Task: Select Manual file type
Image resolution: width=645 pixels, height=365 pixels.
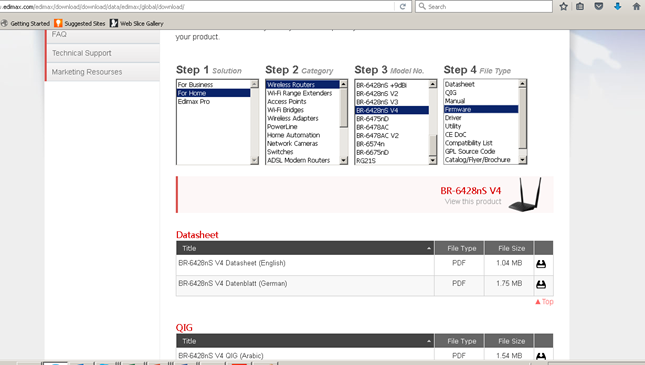Action: pos(481,101)
